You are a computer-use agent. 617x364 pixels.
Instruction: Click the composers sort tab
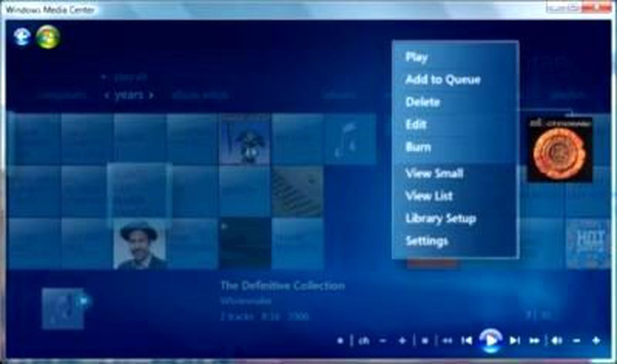62,95
